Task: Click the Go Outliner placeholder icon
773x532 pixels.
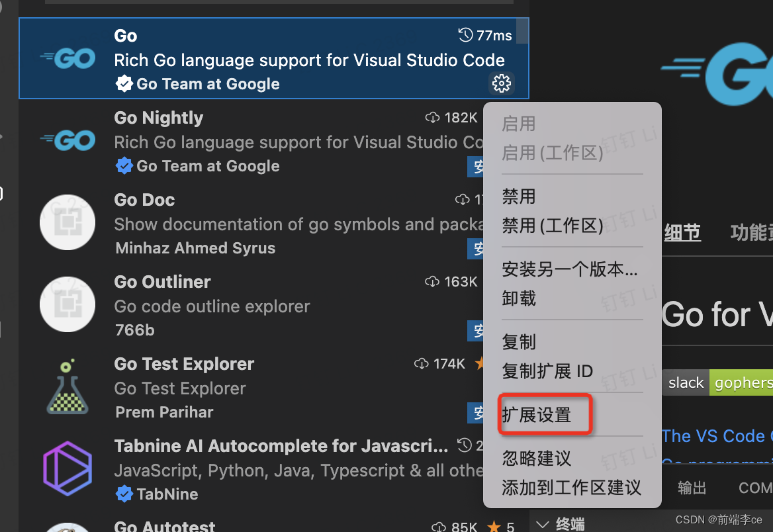Action: [68, 304]
